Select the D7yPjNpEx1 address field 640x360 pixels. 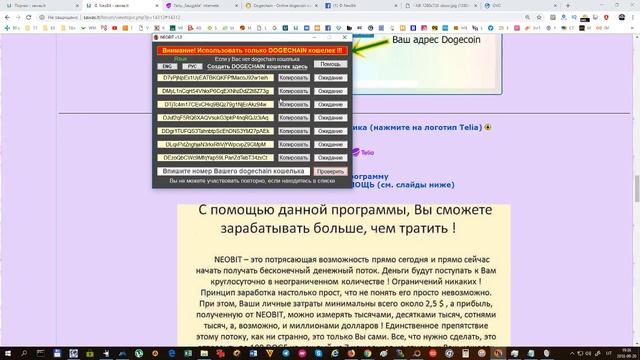[216, 78]
